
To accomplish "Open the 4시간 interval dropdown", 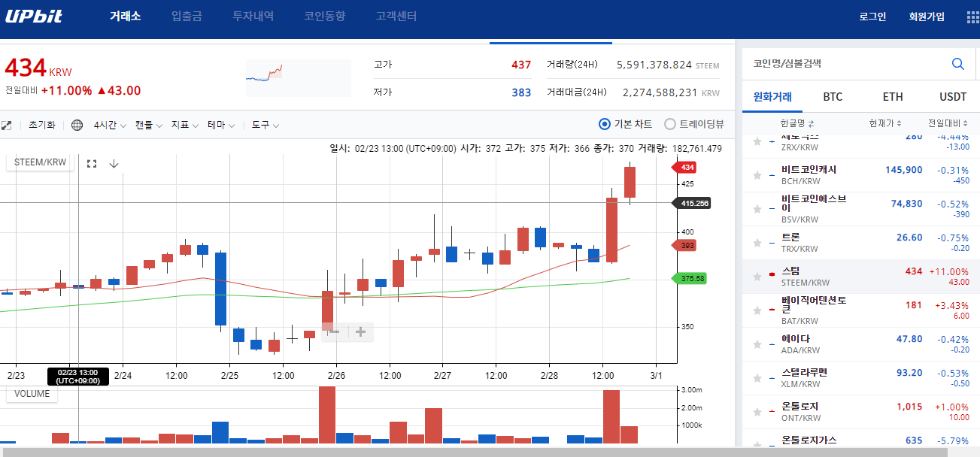I will tap(110, 126).
